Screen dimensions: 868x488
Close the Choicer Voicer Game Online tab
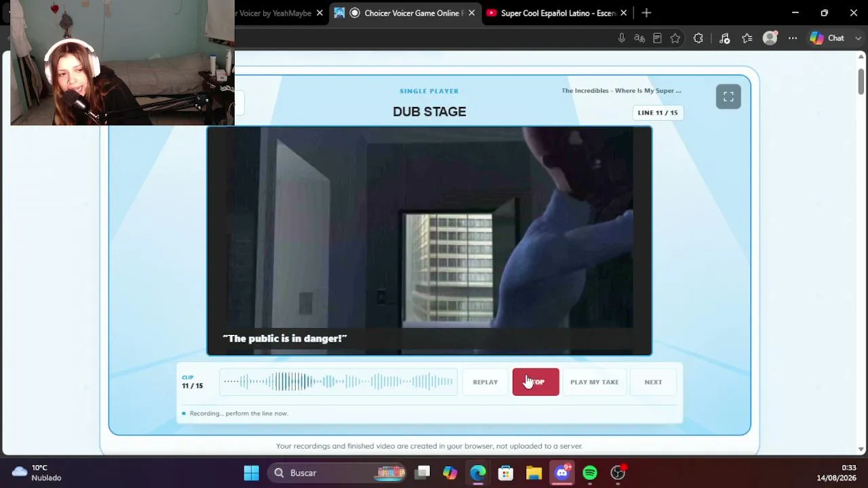click(x=471, y=13)
